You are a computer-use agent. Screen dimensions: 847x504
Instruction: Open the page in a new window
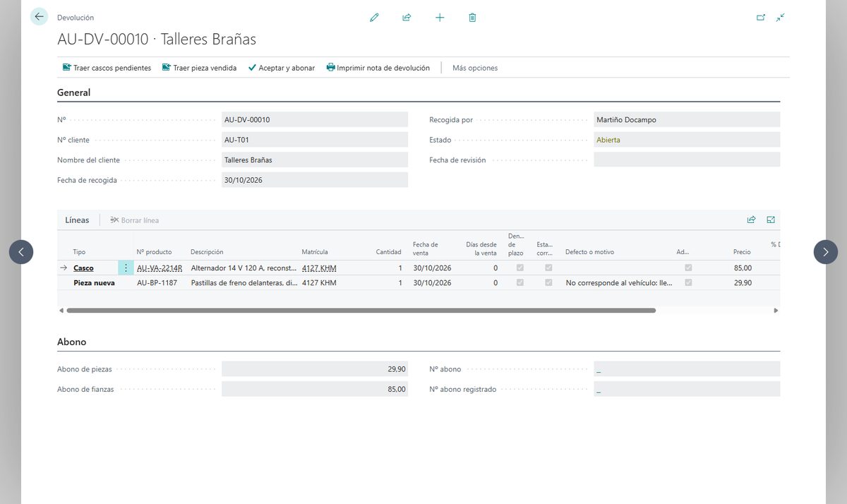click(761, 18)
